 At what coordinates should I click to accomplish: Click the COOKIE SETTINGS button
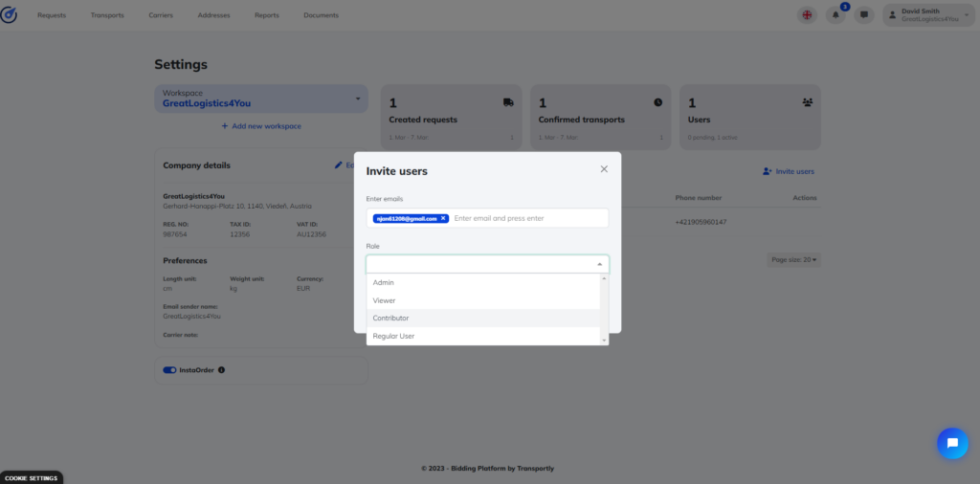point(32,478)
